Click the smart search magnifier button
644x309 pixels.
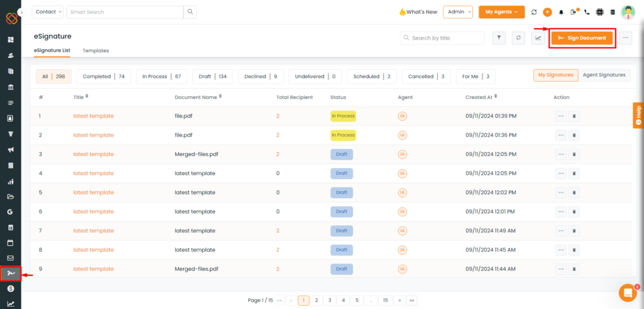pos(190,12)
